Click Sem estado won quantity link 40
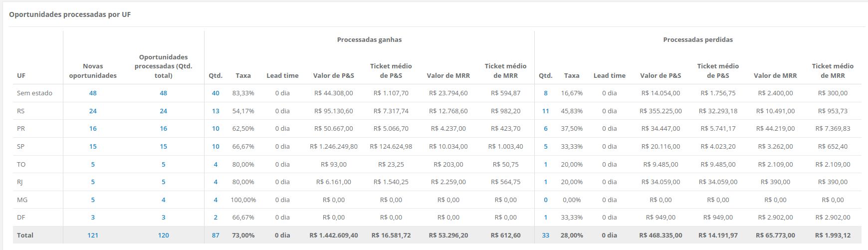 click(216, 93)
